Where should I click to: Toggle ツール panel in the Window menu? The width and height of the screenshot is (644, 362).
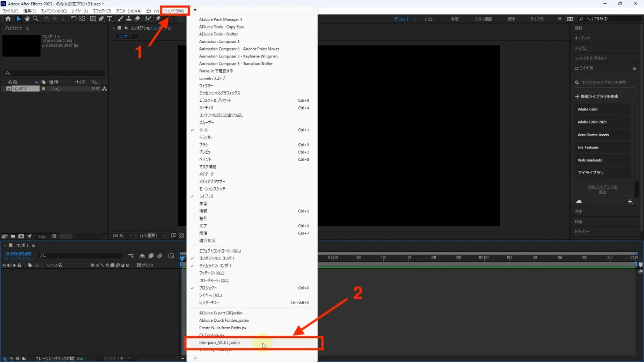click(x=252, y=130)
